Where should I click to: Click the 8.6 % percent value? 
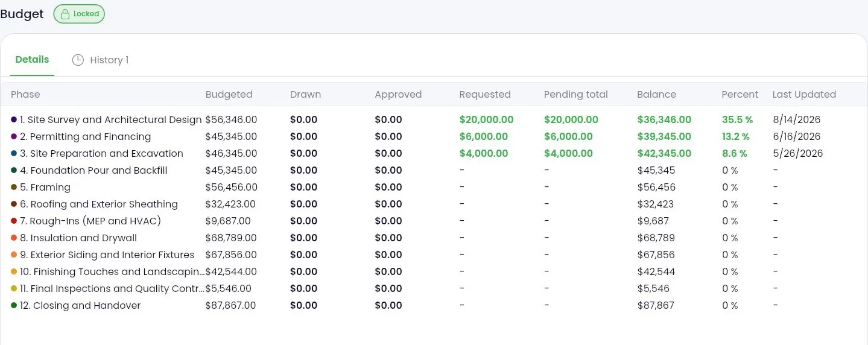point(734,153)
